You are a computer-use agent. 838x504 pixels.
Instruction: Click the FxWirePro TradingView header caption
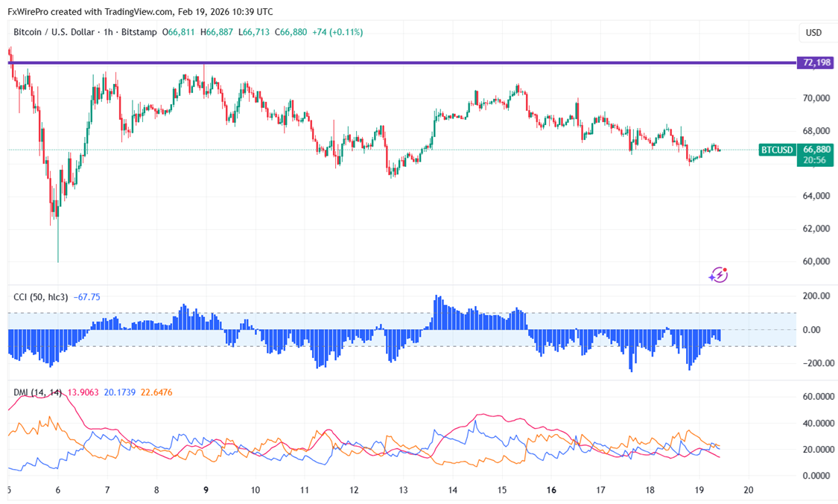[x=141, y=11]
